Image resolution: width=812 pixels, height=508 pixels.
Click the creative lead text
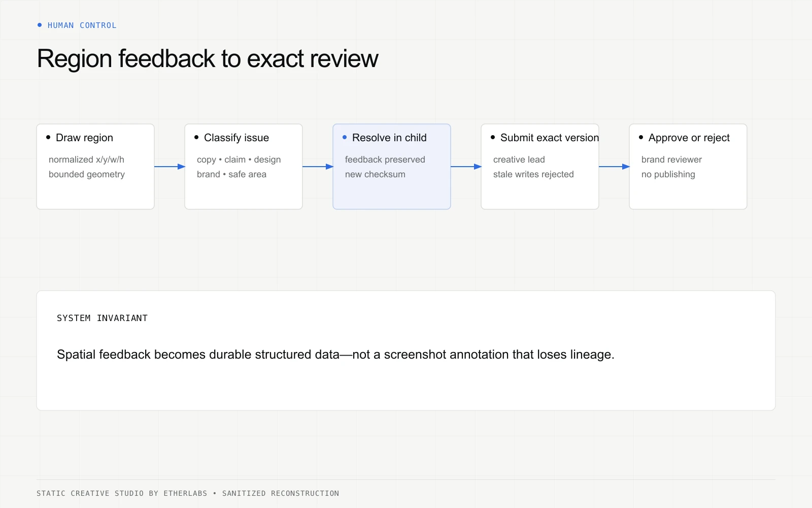[519, 160]
